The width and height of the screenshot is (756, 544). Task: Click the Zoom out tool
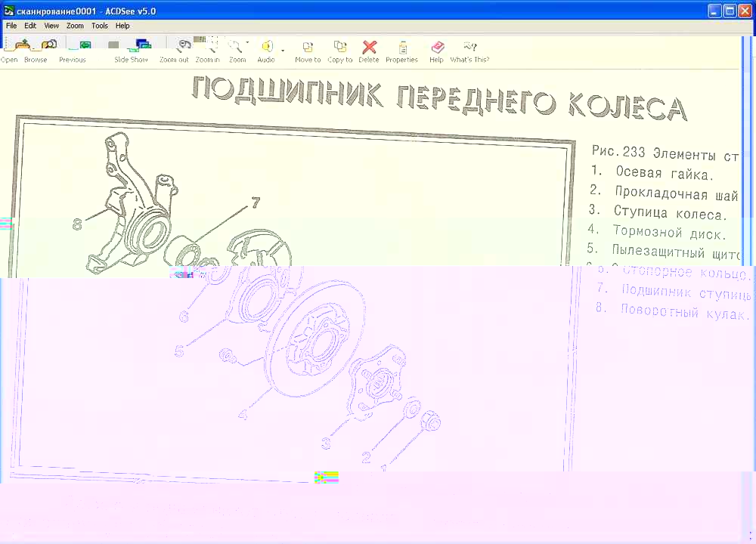pyautogui.click(x=174, y=51)
